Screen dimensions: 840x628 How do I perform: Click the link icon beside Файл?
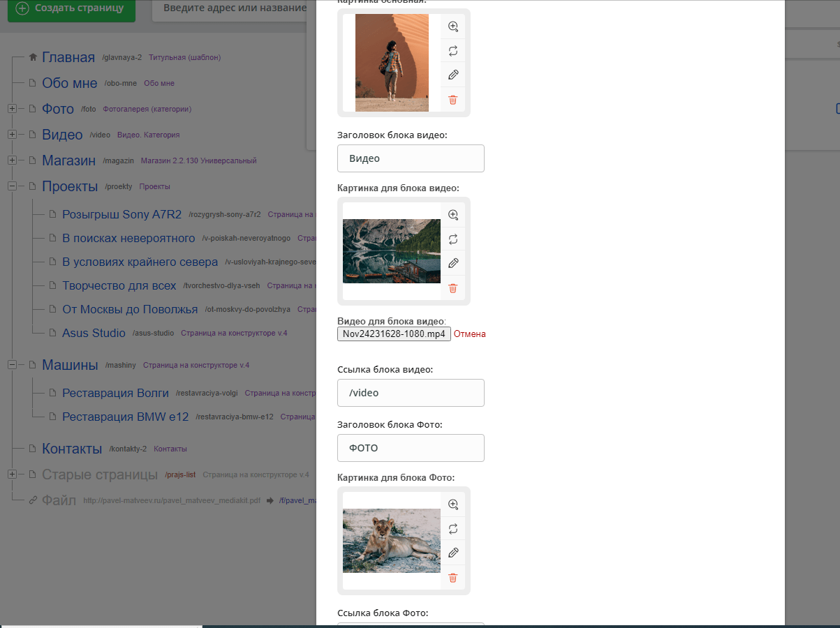click(x=32, y=500)
